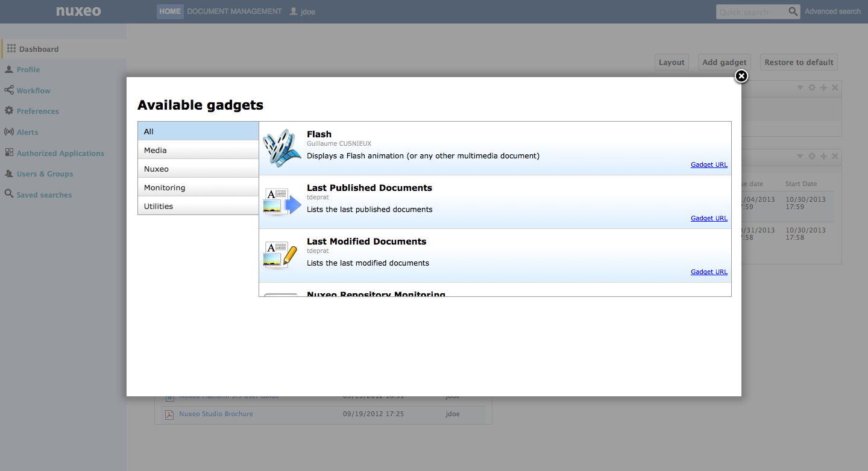Click plus icon of the Start Date gadget

click(823, 156)
